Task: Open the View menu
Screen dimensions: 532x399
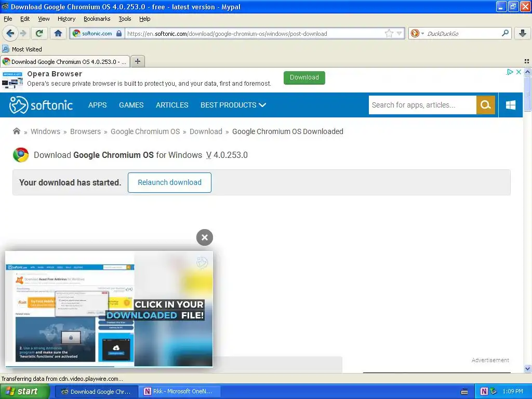Action: click(x=44, y=19)
